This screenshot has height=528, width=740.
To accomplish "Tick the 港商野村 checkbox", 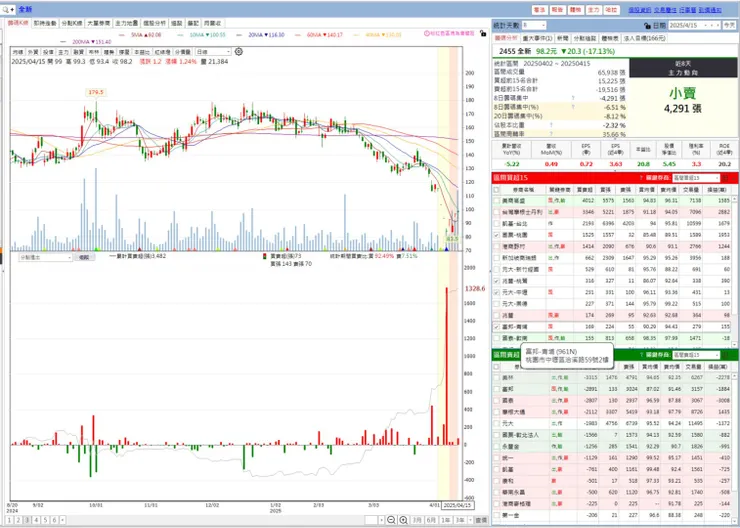I will point(496,246).
